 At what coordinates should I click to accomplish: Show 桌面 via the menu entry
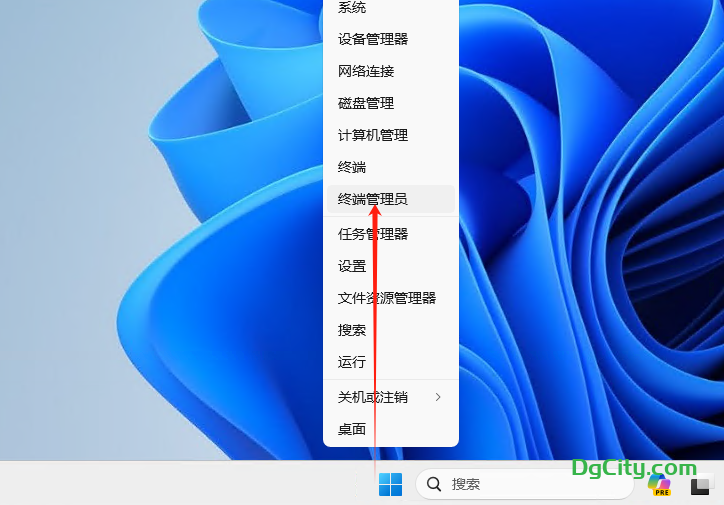(391, 429)
